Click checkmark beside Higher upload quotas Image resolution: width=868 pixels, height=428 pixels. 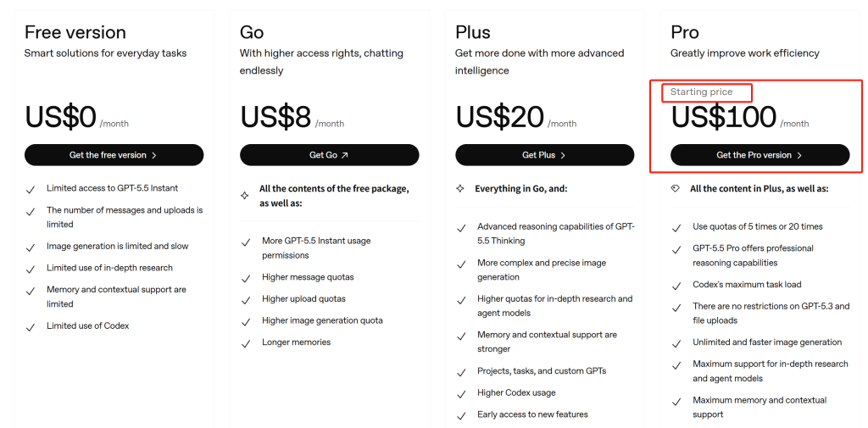247,300
